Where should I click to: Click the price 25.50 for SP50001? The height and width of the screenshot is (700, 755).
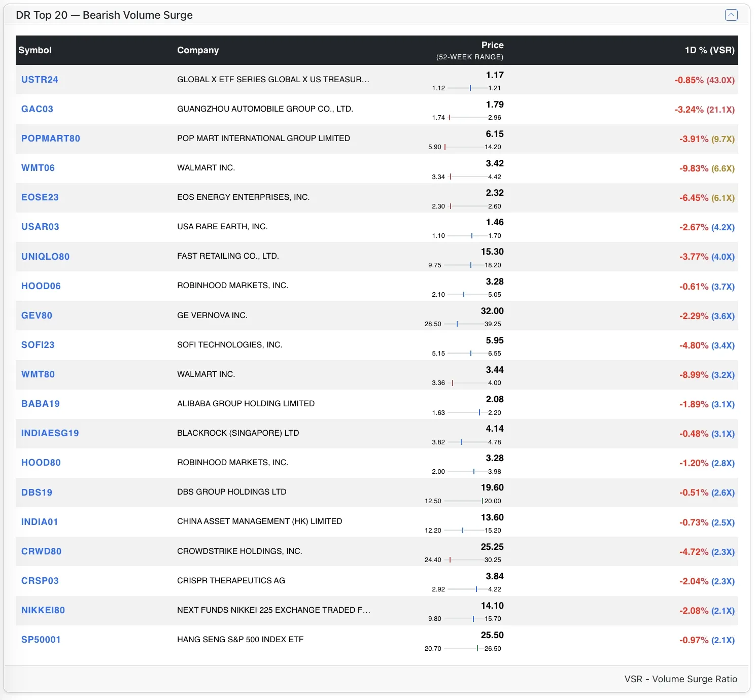point(492,635)
